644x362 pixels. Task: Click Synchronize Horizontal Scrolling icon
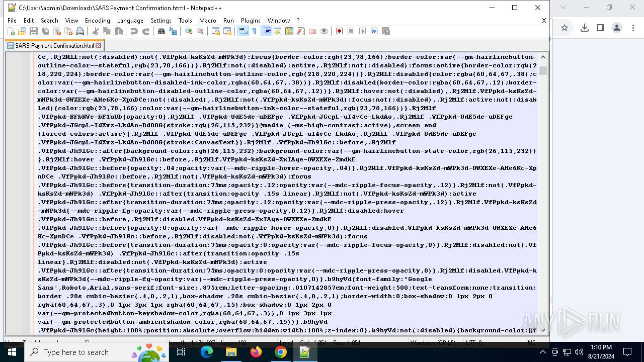click(227, 31)
